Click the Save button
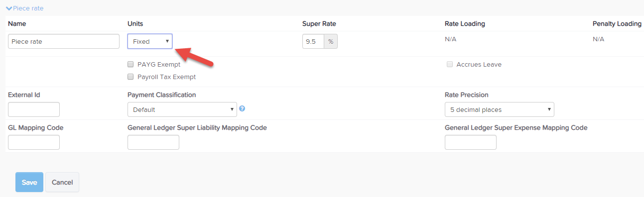The image size is (644, 197). 29,182
